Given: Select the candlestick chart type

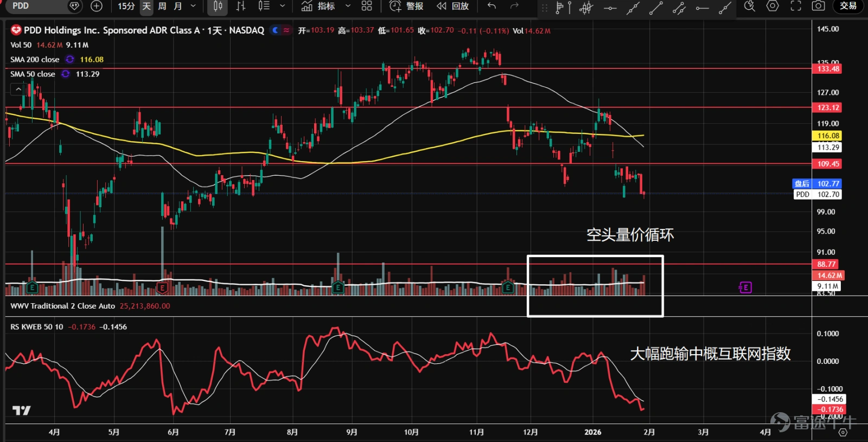Looking at the screenshot, I should 218,6.
